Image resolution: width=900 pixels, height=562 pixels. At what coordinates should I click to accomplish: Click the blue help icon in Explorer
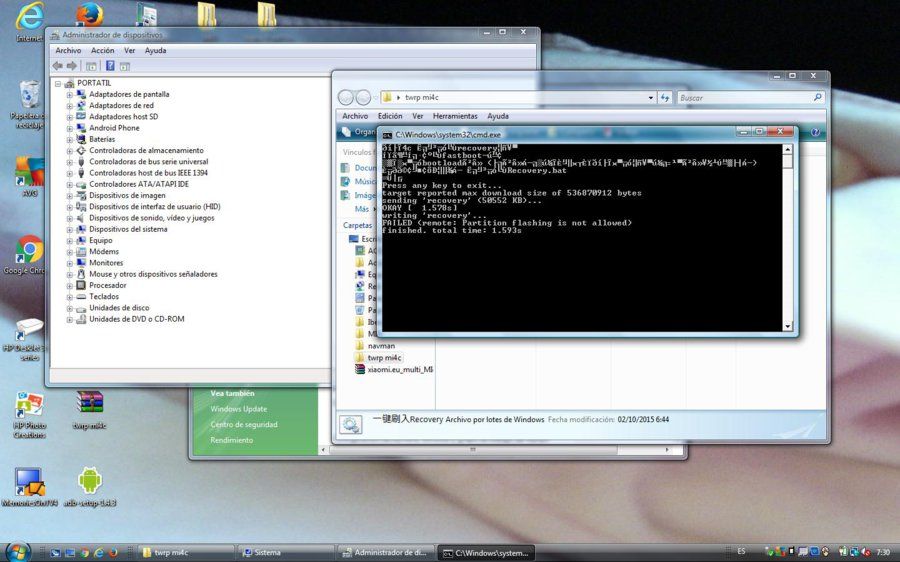815,132
